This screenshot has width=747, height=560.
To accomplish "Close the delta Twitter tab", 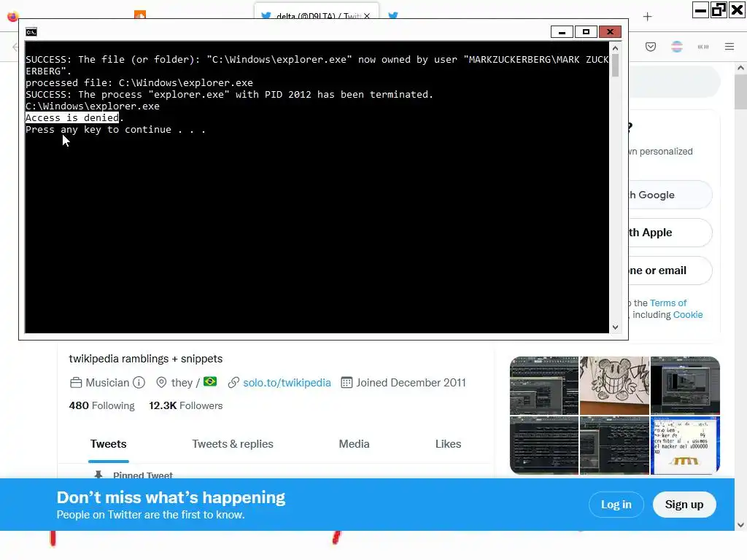I will 367,16.
